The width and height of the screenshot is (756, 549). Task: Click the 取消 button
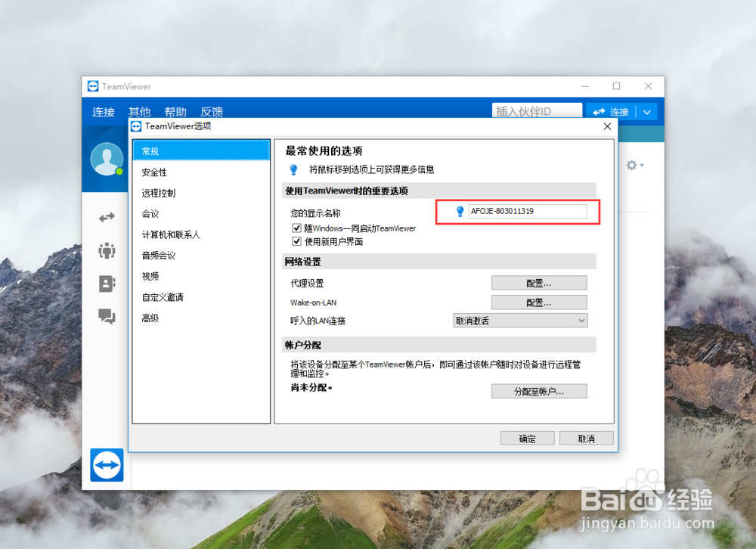587,439
